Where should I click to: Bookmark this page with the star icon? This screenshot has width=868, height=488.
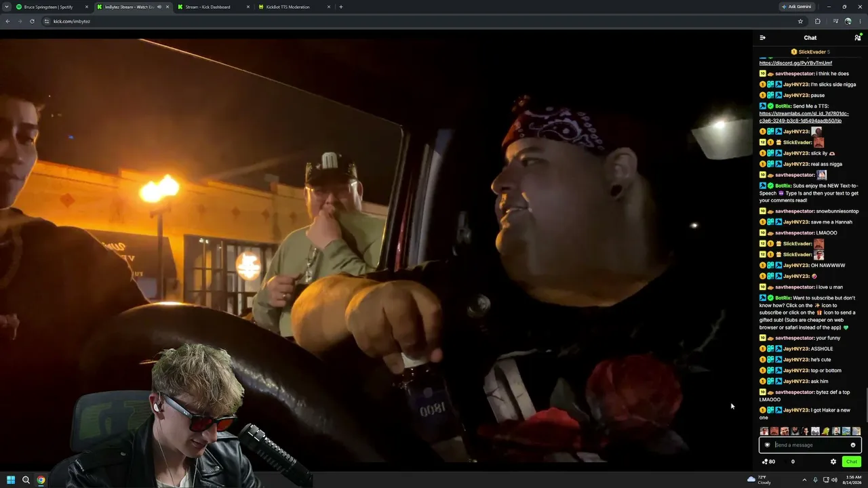point(800,21)
